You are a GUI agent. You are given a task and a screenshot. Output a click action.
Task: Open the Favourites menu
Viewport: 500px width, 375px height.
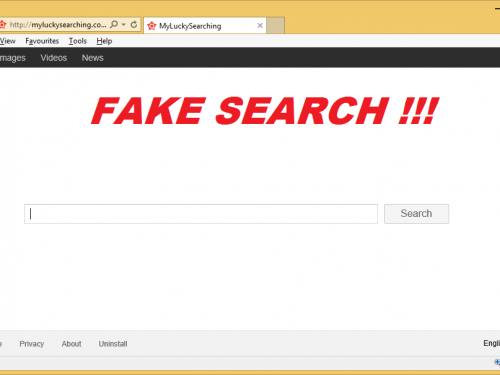[42, 41]
